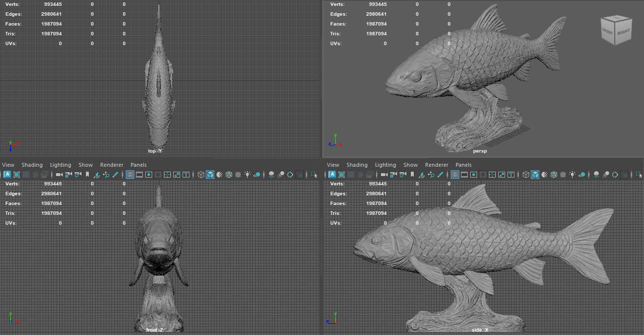Toggle Ambient Occlusion in front panel toolbar

tap(271, 174)
